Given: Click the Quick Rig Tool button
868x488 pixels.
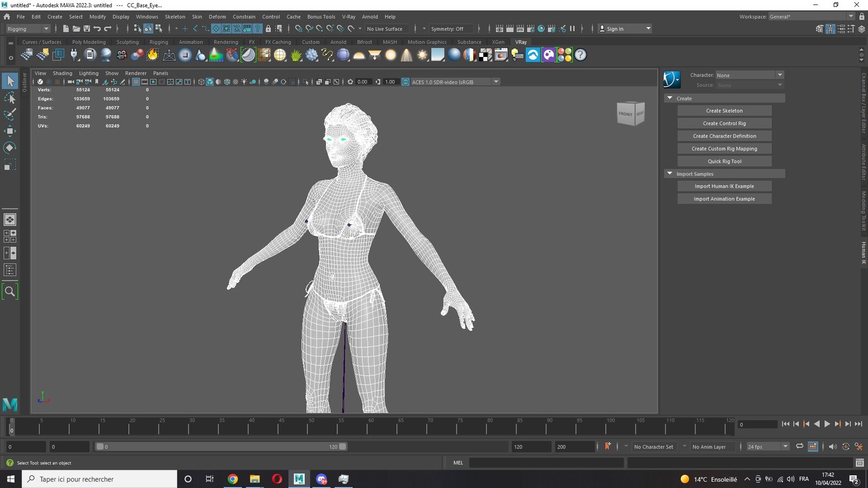Looking at the screenshot, I should click(724, 161).
